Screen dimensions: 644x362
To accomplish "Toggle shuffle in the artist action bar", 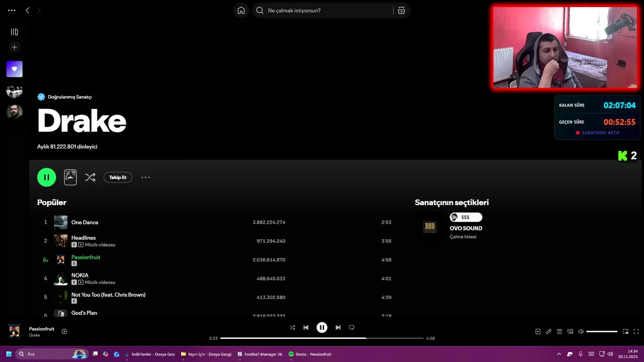I will [90, 177].
